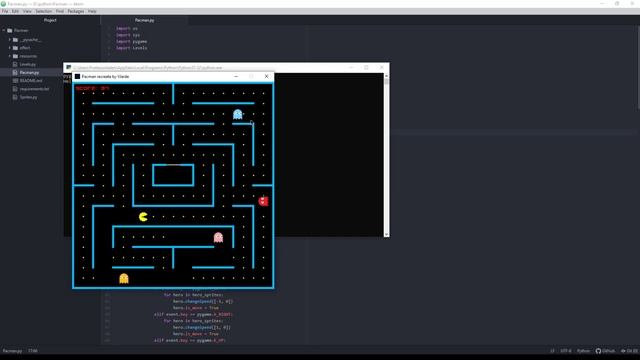Click the console scrollbar up arrow
The height and width of the screenshot is (360, 640).
coord(386,76)
